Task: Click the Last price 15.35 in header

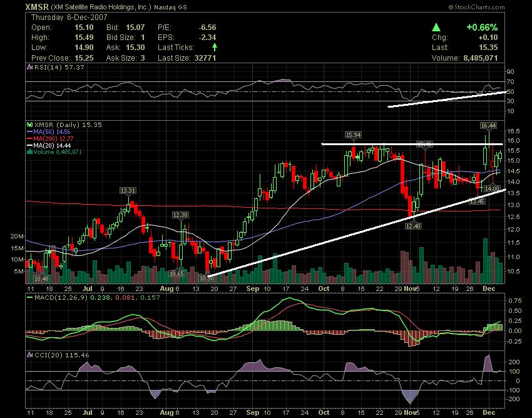Action: 488,48
